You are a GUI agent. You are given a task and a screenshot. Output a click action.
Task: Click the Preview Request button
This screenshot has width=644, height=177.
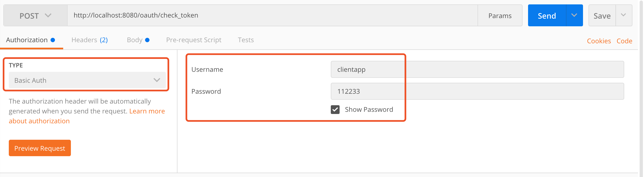click(40, 148)
